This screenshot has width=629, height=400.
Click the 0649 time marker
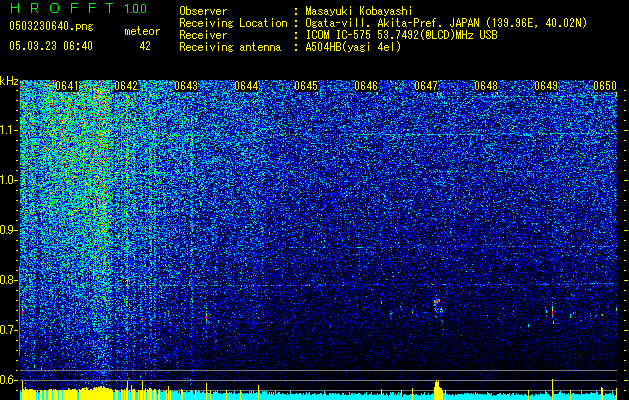coord(546,86)
